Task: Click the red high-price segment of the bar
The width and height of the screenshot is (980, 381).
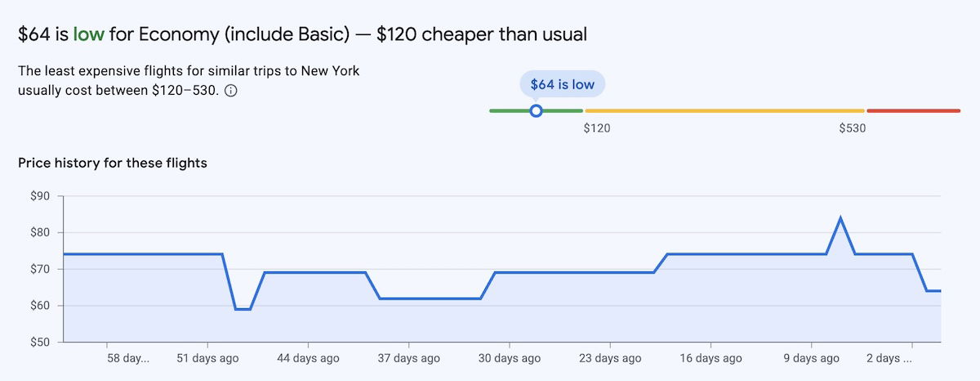Action: coord(913,110)
